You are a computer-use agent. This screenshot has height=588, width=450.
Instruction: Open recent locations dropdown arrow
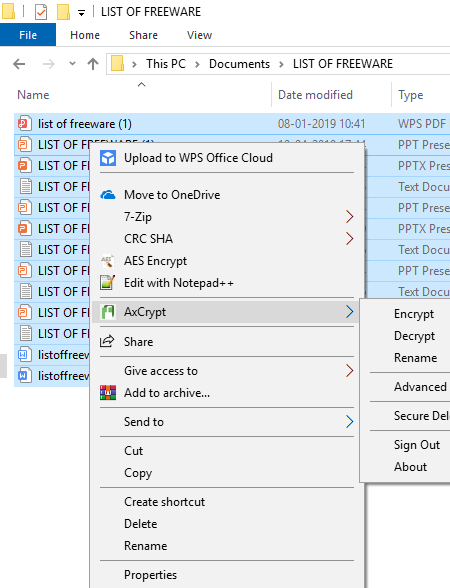pos(72,64)
